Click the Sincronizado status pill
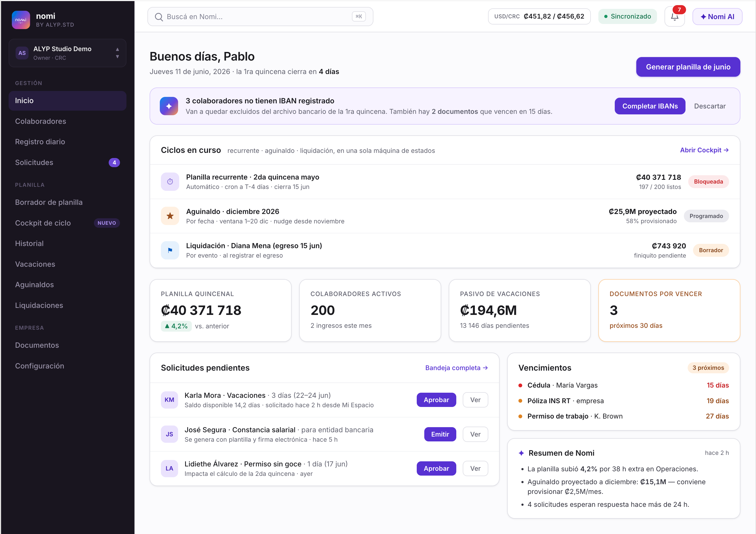Image resolution: width=756 pixels, height=534 pixels. [627, 16]
